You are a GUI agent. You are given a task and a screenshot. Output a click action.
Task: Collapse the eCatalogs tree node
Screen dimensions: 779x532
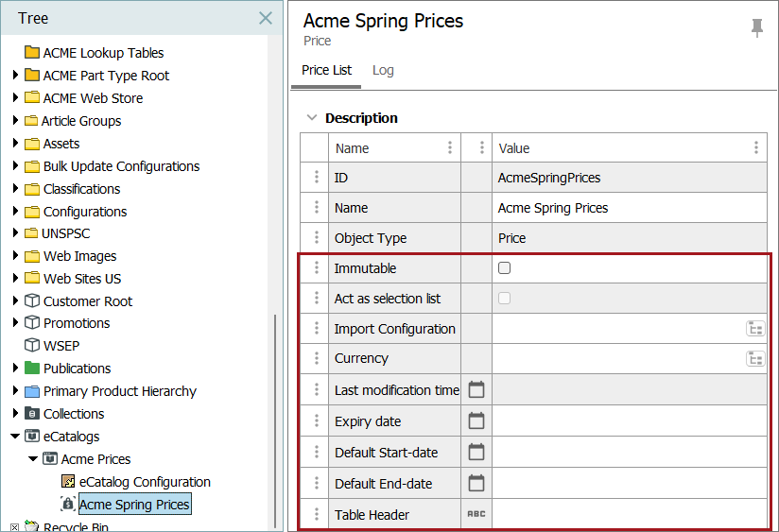[15, 436]
